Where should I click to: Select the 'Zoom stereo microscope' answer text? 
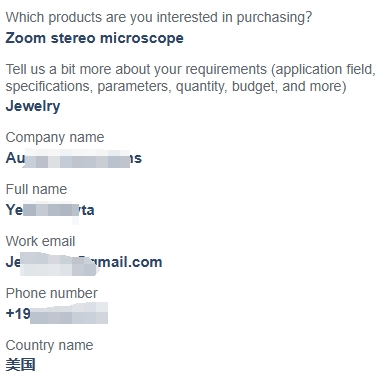click(x=94, y=39)
